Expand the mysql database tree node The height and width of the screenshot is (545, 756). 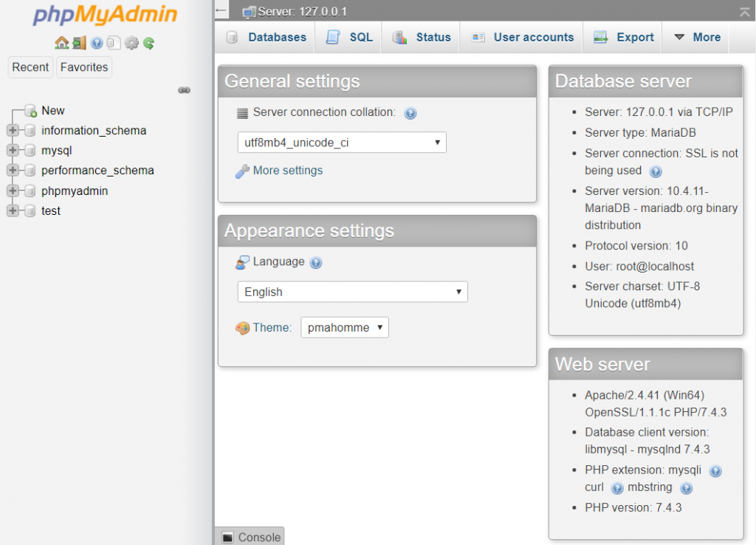click(x=13, y=151)
